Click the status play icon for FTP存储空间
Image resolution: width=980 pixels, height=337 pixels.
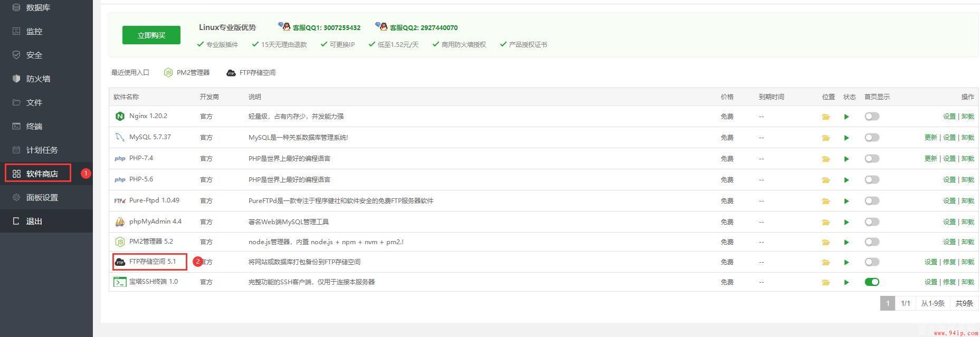click(846, 262)
